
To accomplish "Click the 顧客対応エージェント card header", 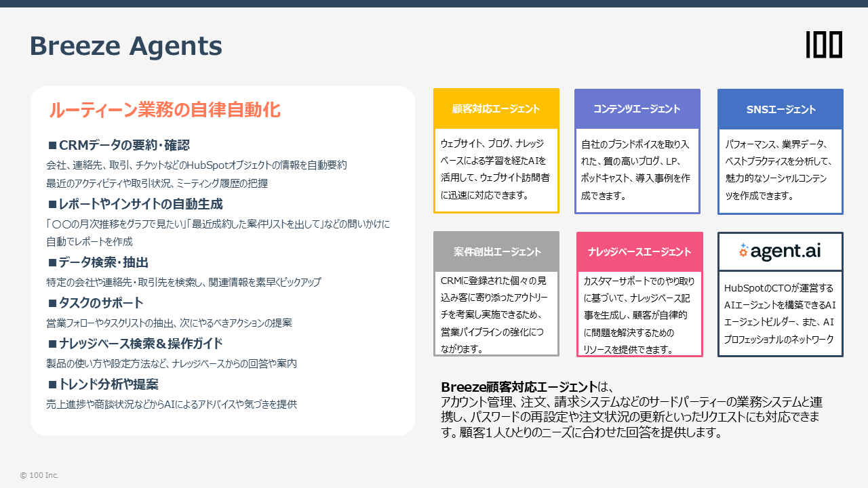I will (x=496, y=109).
